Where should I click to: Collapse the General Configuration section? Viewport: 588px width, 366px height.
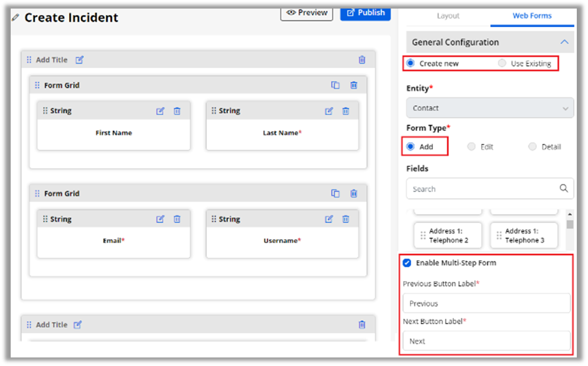(564, 42)
